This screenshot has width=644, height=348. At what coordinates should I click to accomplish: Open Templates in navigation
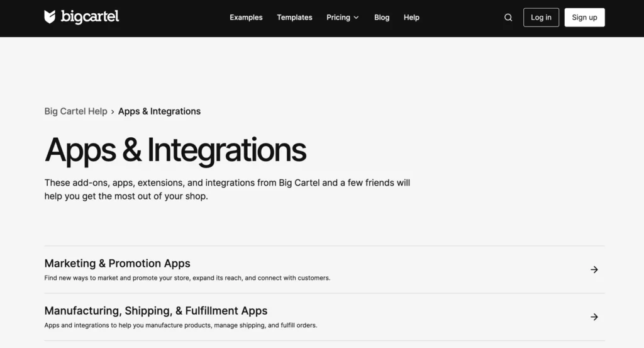(x=294, y=17)
